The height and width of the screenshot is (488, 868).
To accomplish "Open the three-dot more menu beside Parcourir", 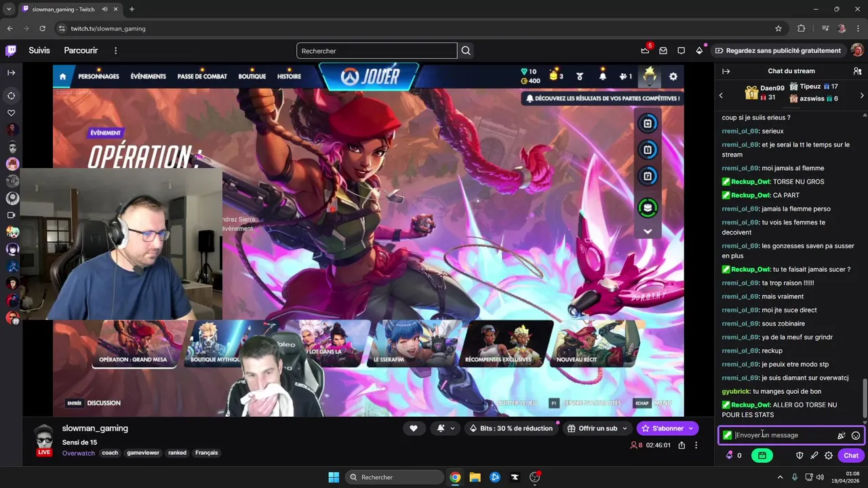I will pos(115,51).
